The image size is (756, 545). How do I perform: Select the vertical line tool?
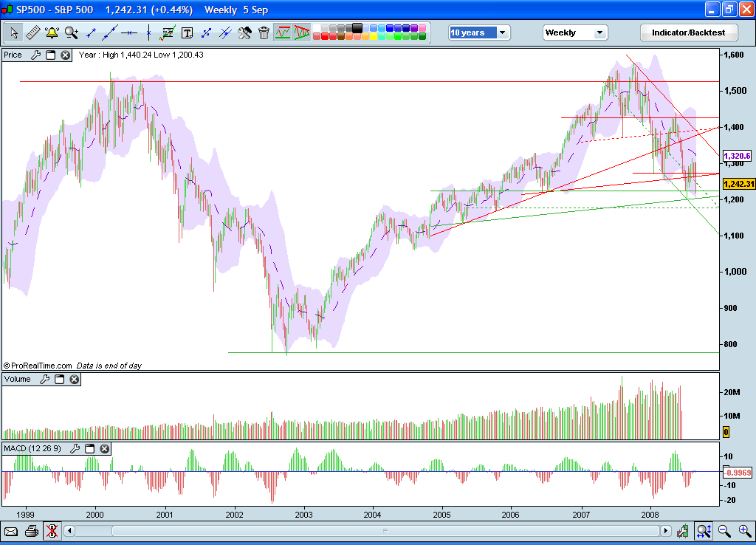coord(148,32)
